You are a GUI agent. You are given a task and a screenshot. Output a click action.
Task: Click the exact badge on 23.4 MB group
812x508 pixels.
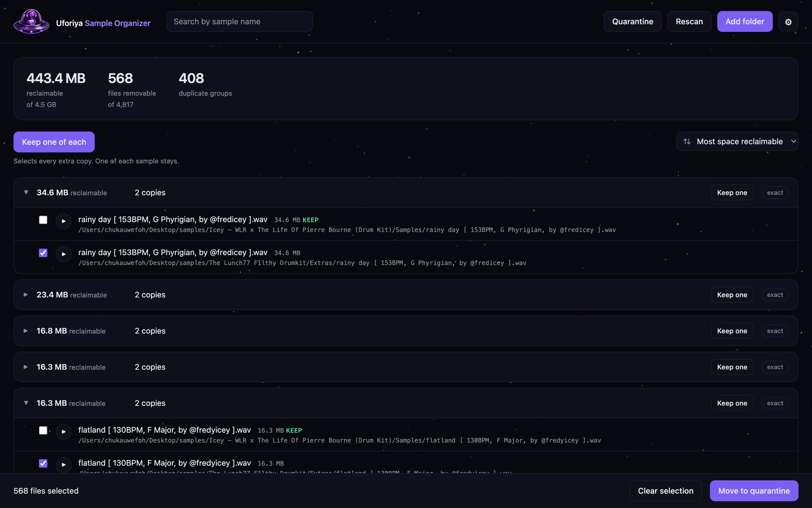(775, 295)
